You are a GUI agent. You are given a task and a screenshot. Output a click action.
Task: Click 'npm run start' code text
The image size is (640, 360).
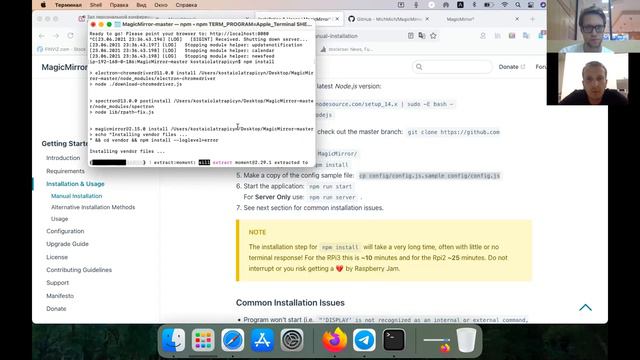click(330, 186)
